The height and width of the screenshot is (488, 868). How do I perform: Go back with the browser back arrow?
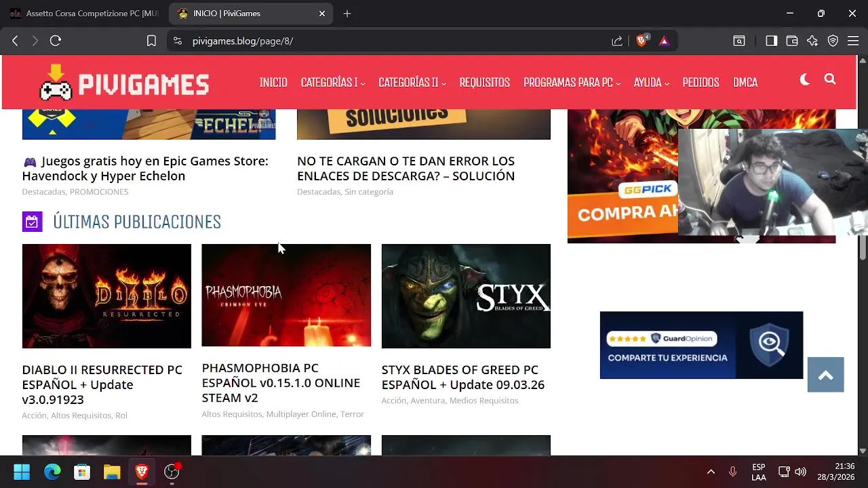click(15, 41)
